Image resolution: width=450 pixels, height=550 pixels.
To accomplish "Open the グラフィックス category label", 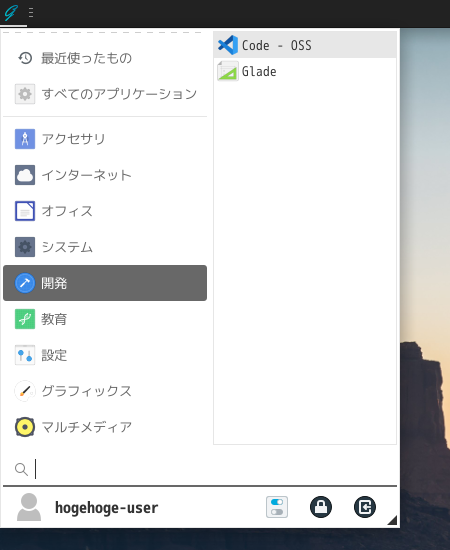I will (x=87, y=391).
